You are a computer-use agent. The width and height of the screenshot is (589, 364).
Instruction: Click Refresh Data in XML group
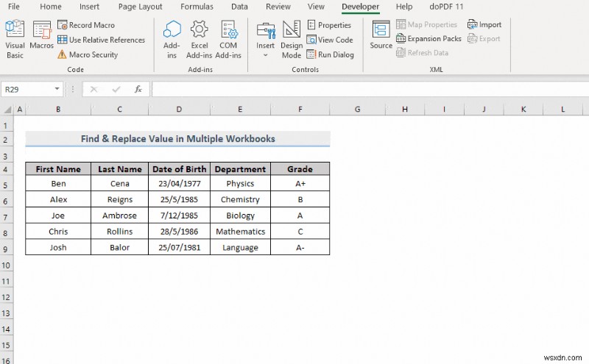422,53
